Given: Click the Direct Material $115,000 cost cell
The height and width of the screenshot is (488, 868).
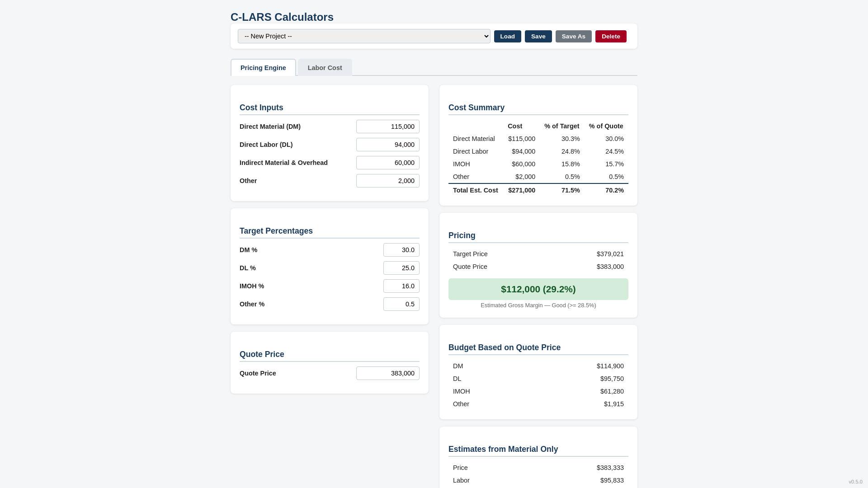Looking at the screenshot, I should 522,139.
